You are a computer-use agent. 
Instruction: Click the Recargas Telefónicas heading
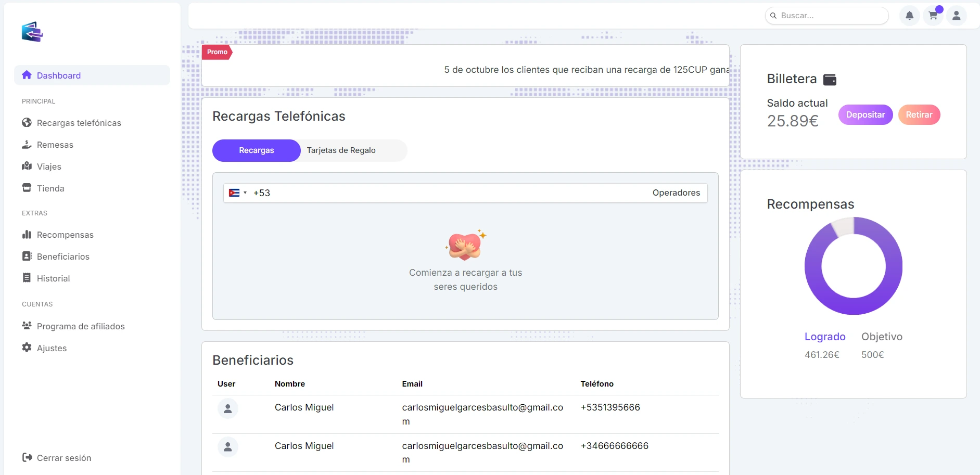[279, 116]
